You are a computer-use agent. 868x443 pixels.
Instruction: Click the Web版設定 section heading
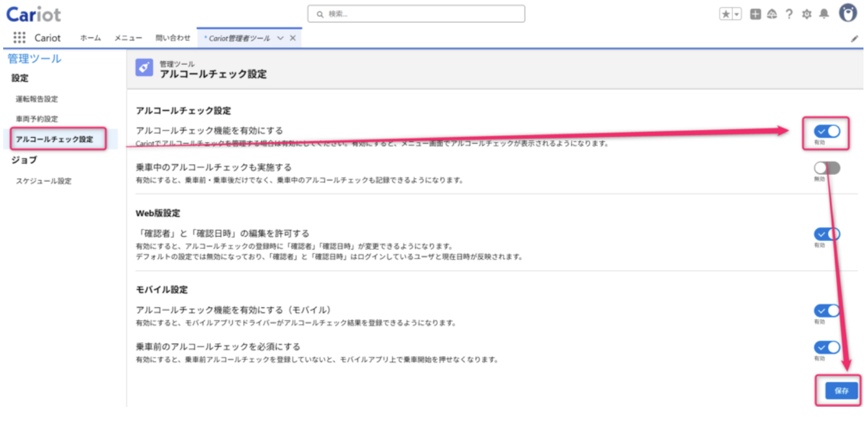[x=158, y=213]
